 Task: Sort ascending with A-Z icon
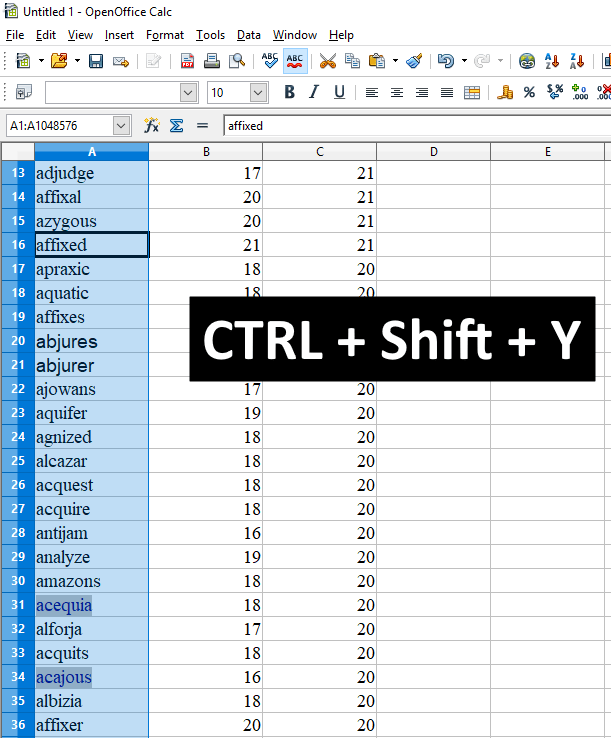click(552, 61)
